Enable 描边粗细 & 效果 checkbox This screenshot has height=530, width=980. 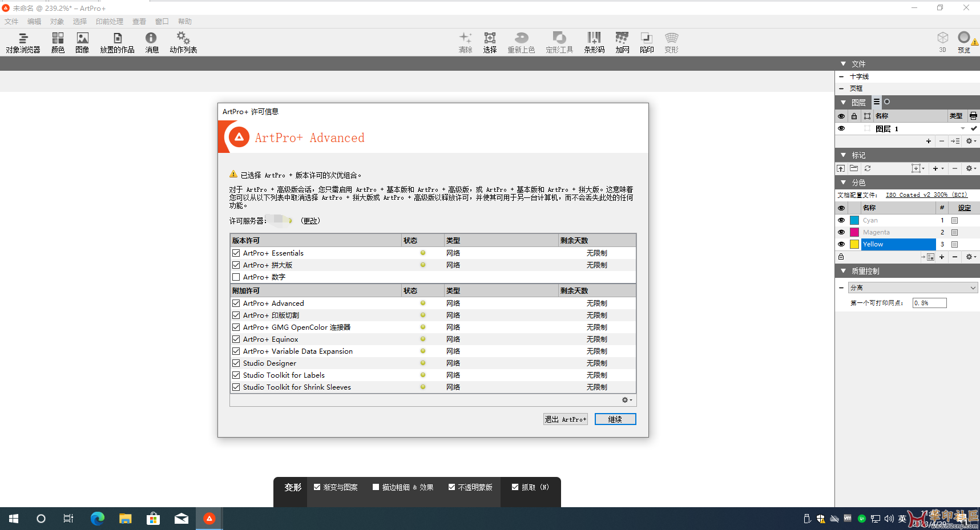click(x=376, y=487)
